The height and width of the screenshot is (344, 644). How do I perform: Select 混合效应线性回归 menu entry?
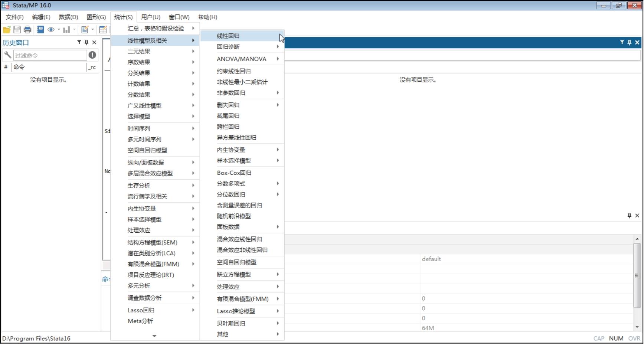242,239
